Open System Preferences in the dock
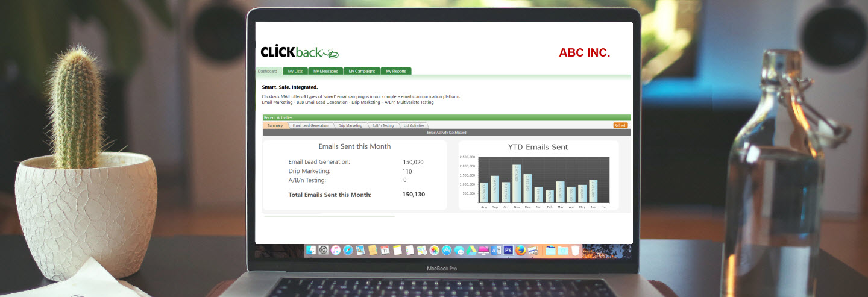This screenshot has height=297, width=868. (x=322, y=250)
